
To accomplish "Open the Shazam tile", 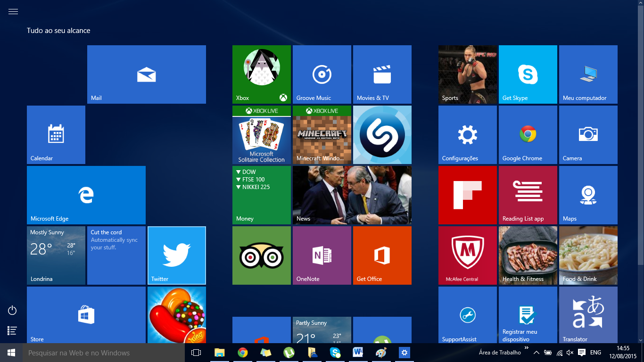I will pyautogui.click(x=382, y=135).
